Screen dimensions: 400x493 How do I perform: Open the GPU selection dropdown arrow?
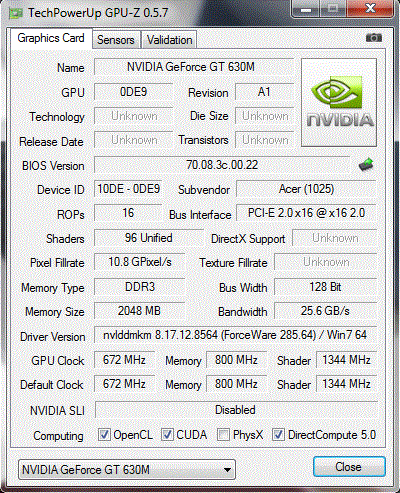click(227, 470)
